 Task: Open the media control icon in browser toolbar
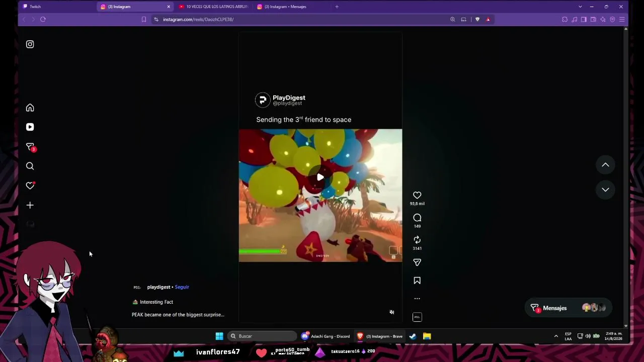pos(574,19)
